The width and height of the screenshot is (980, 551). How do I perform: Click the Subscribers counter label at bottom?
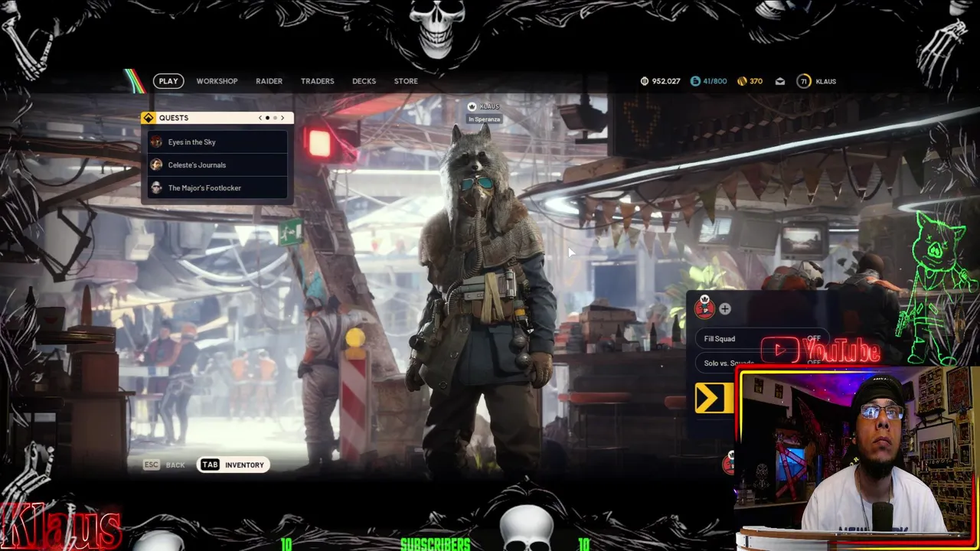pyautogui.click(x=435, y=544)
